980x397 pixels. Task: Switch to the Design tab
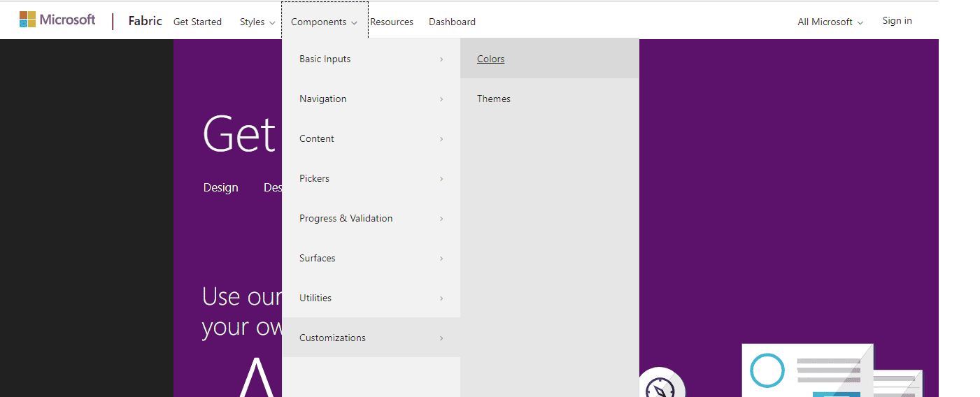(x=221, y=187)
